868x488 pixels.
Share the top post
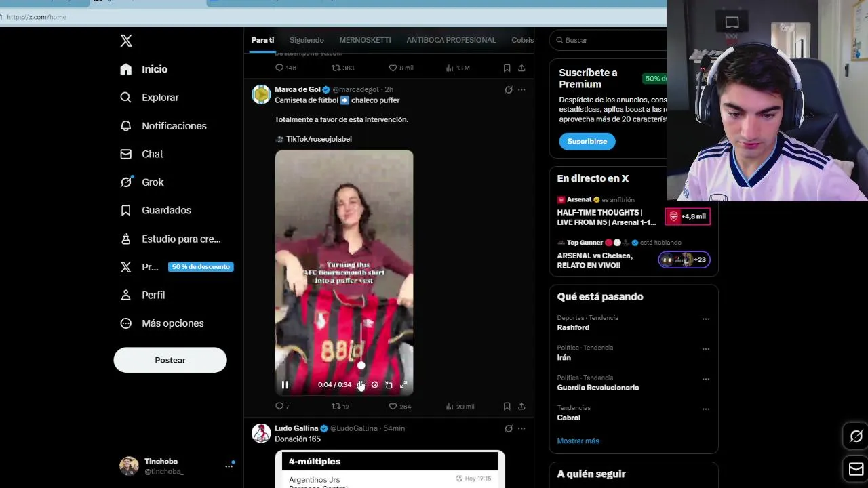(x=521, y=68)
